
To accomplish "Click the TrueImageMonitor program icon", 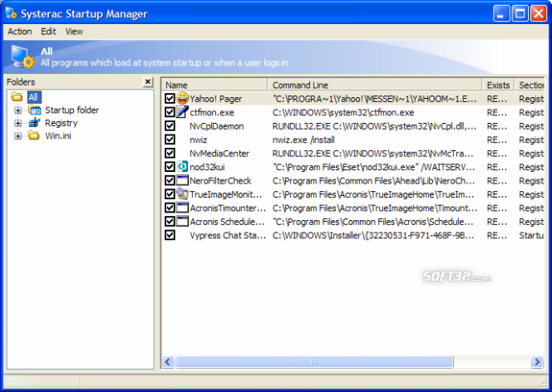I will [x=182, y=194].
